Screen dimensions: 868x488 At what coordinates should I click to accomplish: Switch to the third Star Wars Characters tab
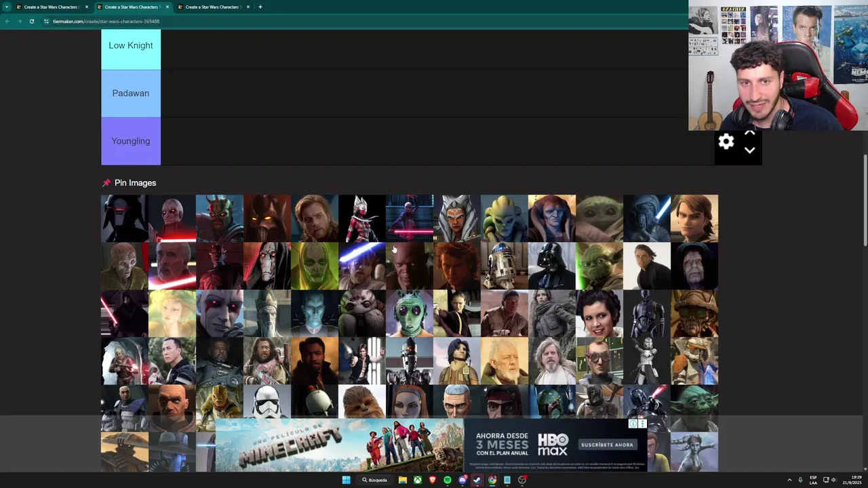[x=212, y=7]
